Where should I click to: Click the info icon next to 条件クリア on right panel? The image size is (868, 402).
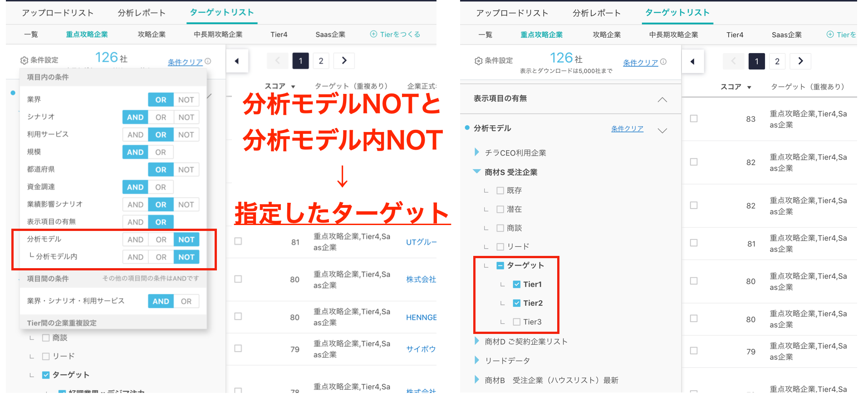(663, 62)
